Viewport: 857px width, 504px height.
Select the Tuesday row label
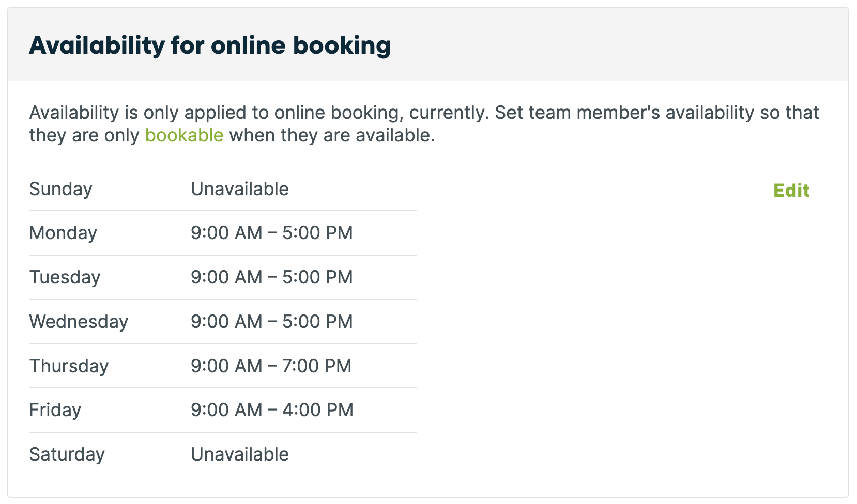point(65,277)
